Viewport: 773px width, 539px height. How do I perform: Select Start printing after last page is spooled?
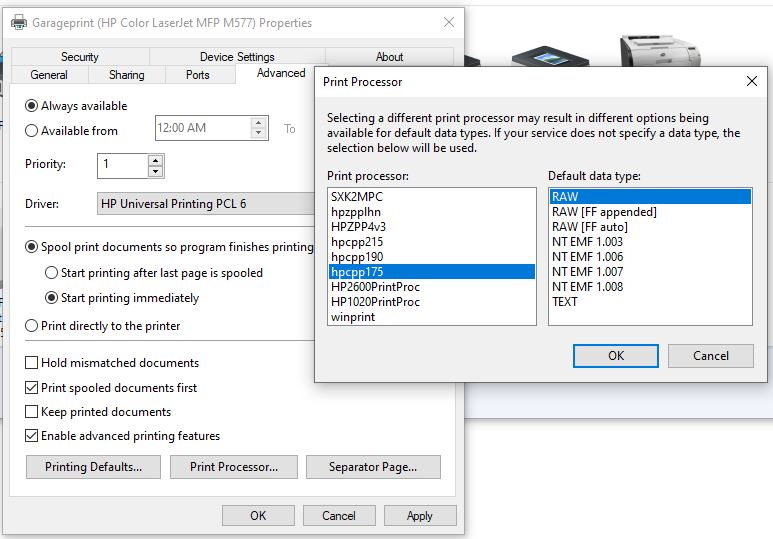pos(51,273)
